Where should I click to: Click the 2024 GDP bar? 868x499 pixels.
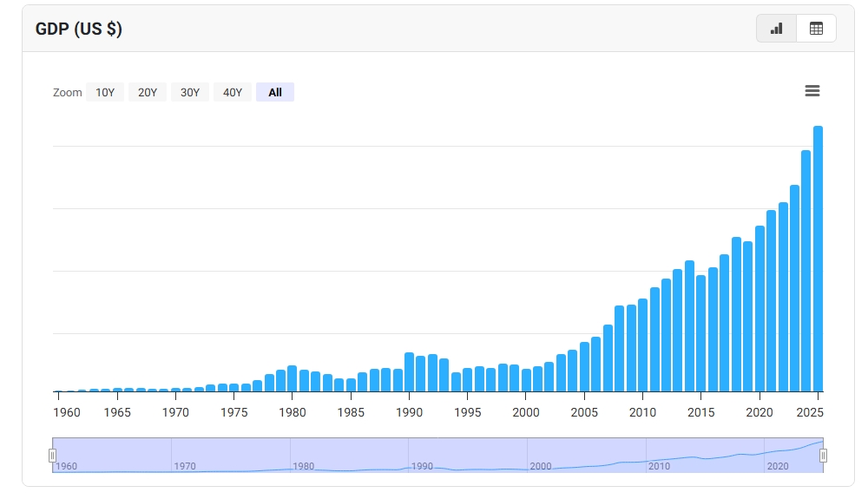click(806, 271)
